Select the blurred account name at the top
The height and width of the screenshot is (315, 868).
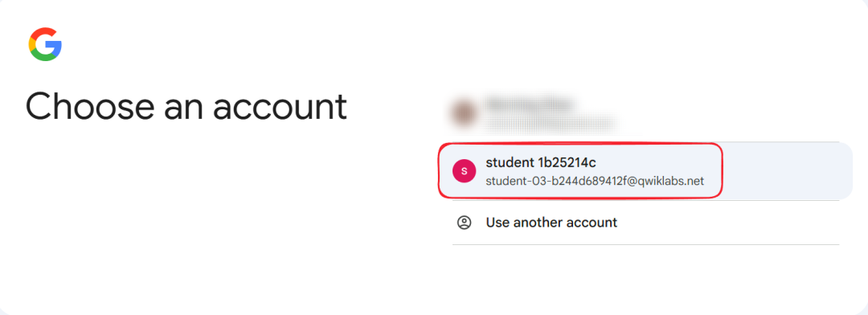[x=530, y=104]
